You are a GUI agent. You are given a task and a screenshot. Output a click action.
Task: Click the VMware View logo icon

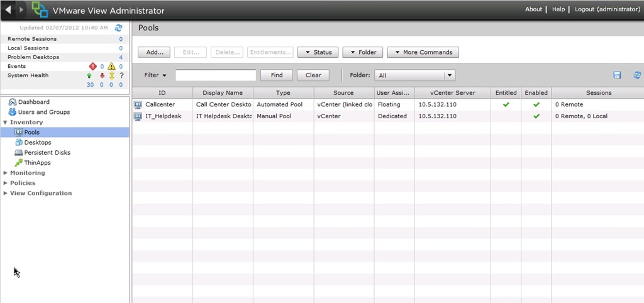[40, 10]
